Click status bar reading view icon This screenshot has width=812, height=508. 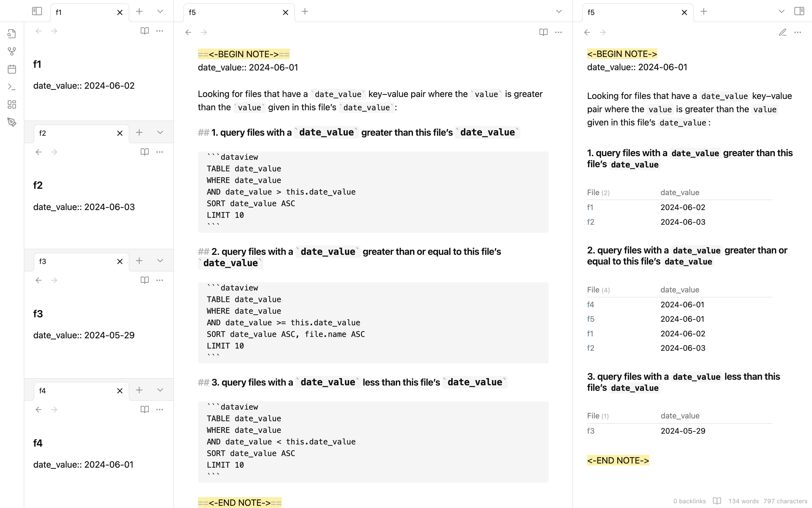click(x=717, y=501)
